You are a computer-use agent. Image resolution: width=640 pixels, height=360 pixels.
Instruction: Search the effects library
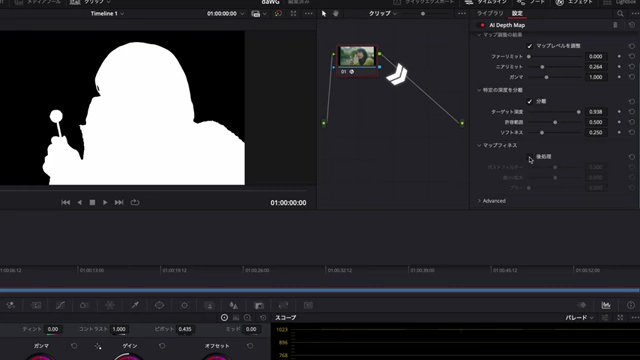[x=620, y=13]
